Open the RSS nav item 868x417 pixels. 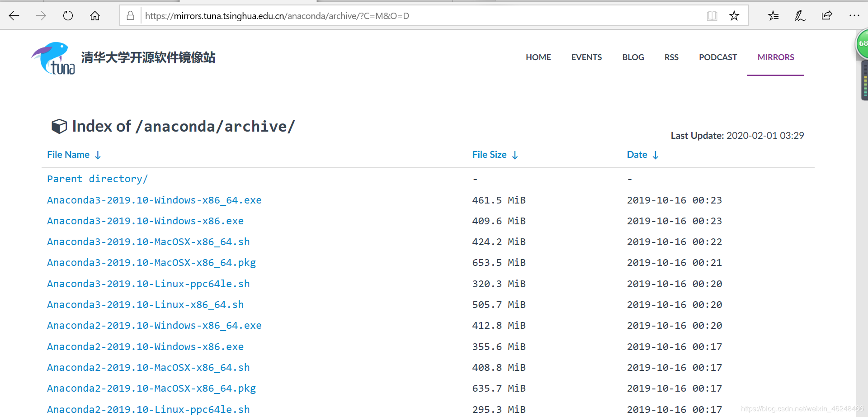[671, 57]
